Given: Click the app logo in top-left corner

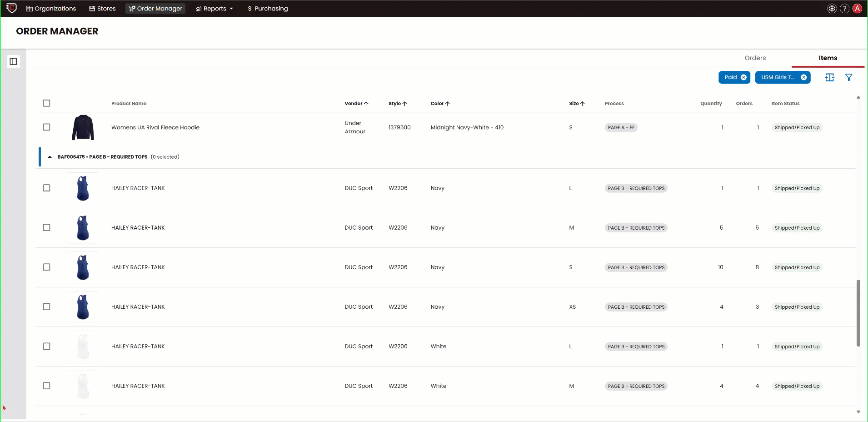Looking at the screenshot, I should click(x=11, y=8).
